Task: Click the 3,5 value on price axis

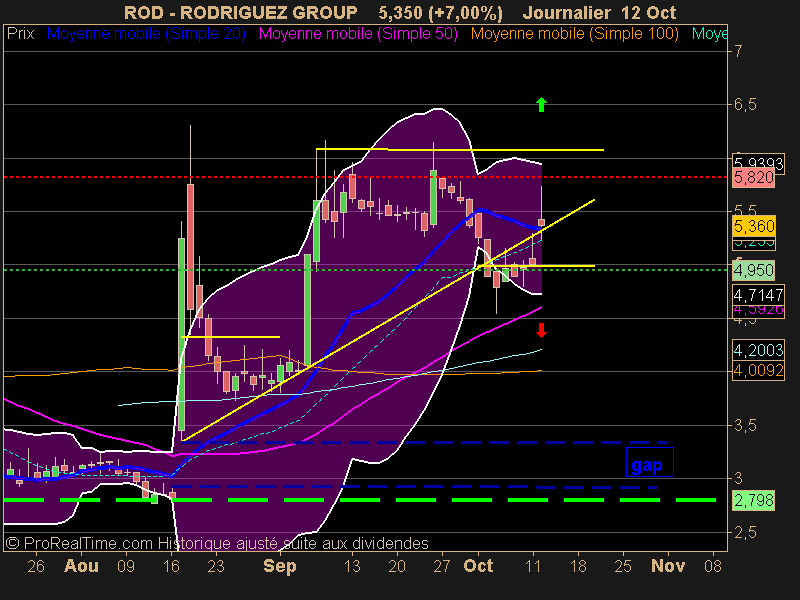Action: point(745,426)
